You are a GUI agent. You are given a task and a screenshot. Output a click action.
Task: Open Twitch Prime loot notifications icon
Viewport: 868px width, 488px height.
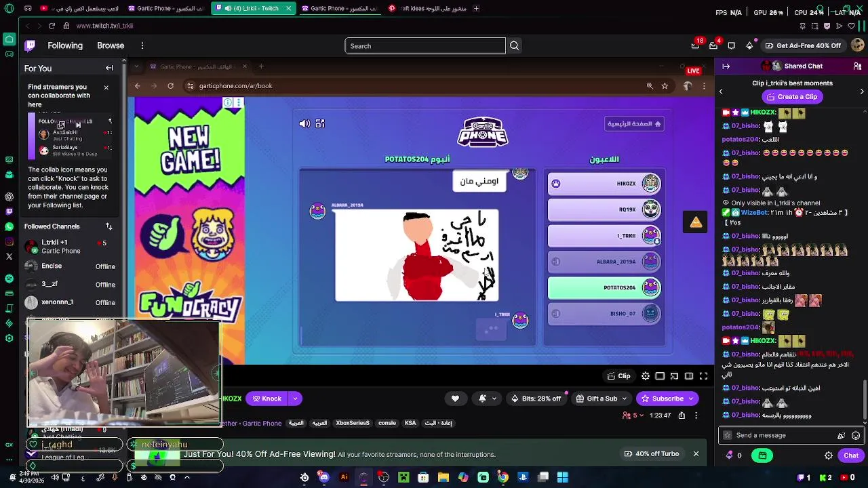(696, 45)
